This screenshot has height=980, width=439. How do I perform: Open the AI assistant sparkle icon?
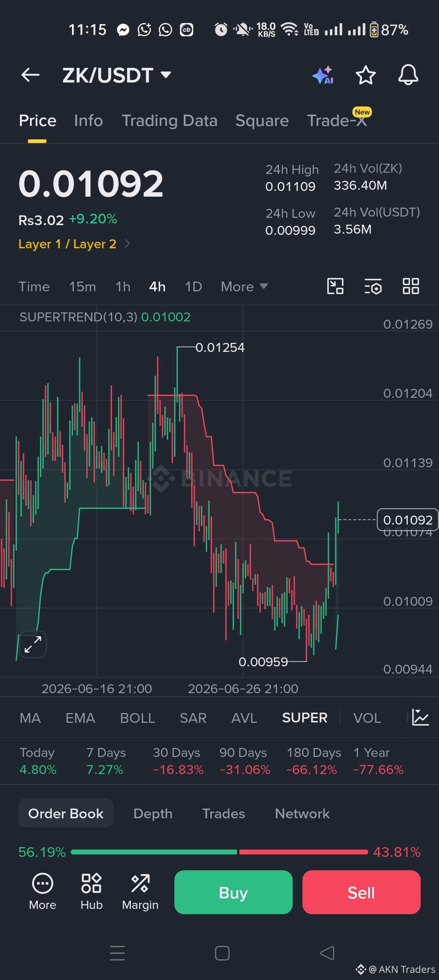point(323,75)
